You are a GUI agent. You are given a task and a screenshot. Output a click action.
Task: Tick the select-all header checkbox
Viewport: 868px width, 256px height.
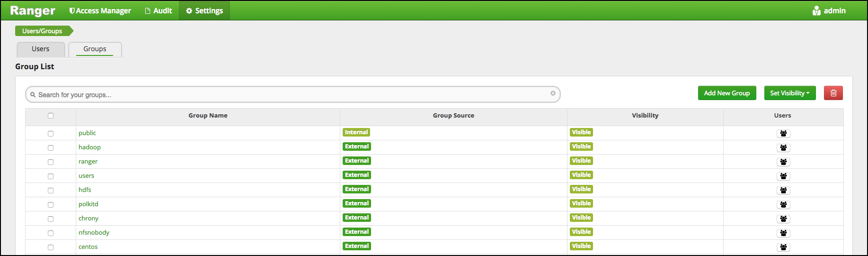[51, 116]
